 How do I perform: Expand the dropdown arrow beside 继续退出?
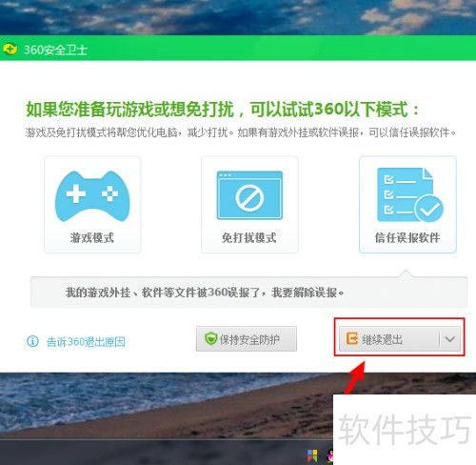click(x=449, y=339)
